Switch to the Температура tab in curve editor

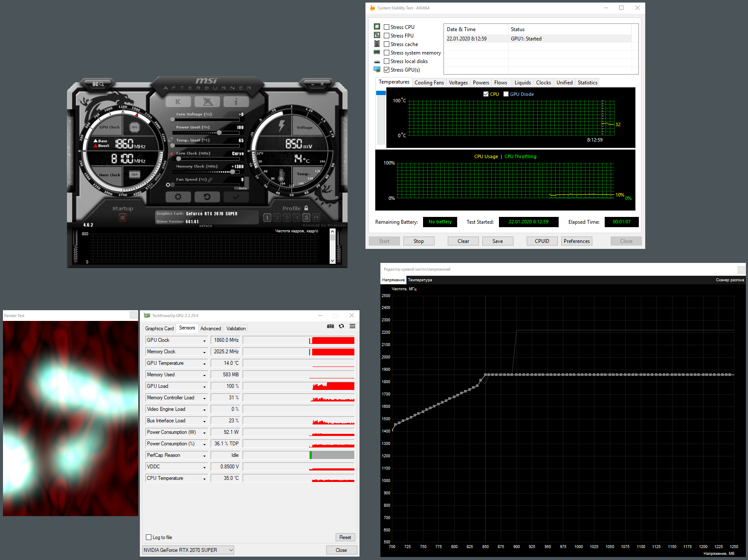pos(420,280)
